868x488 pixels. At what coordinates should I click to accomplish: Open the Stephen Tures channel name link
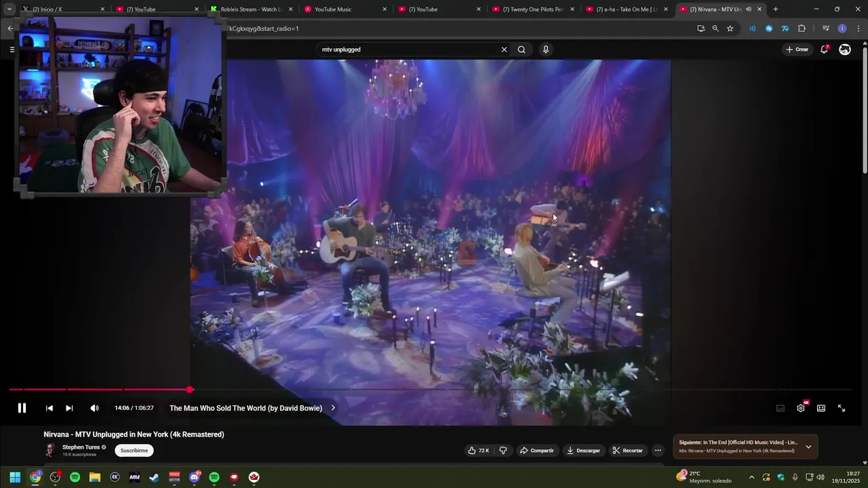pos(81,447)
